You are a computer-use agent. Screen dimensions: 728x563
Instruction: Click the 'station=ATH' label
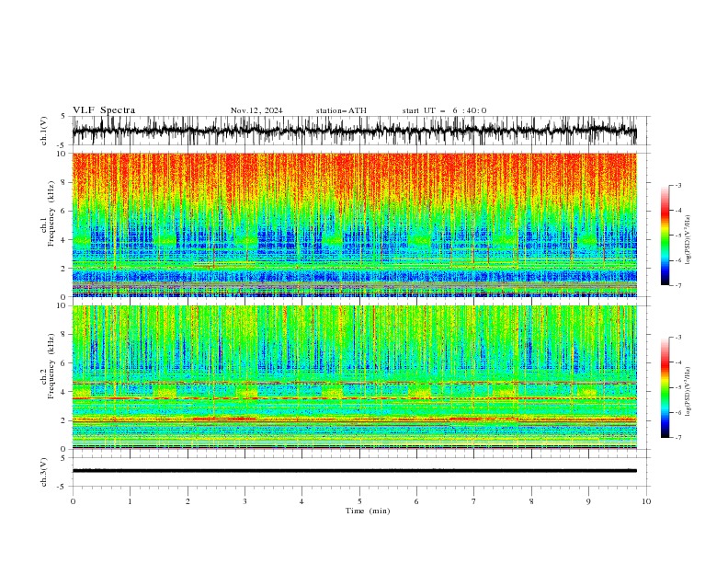pos(341,110)
